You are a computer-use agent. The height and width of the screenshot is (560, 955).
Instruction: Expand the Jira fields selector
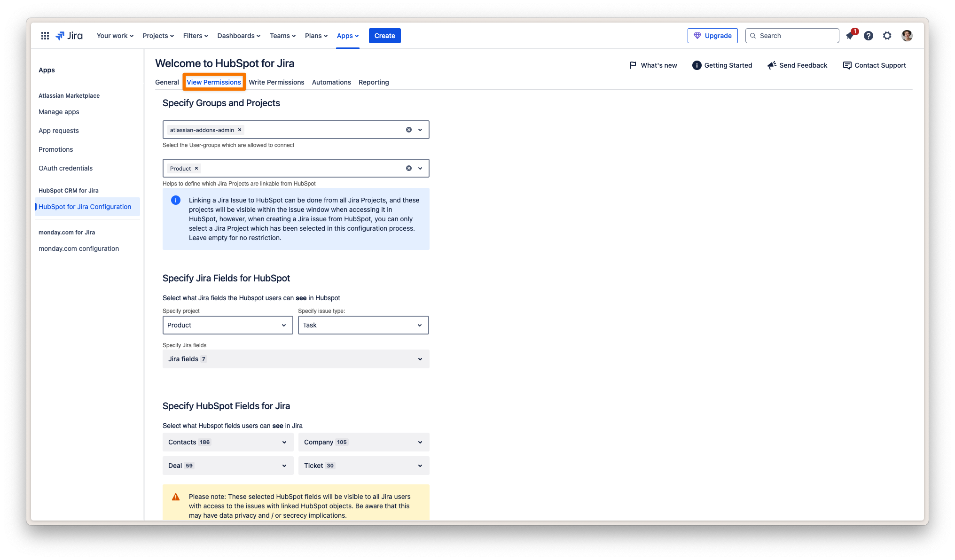coord(296,359)
